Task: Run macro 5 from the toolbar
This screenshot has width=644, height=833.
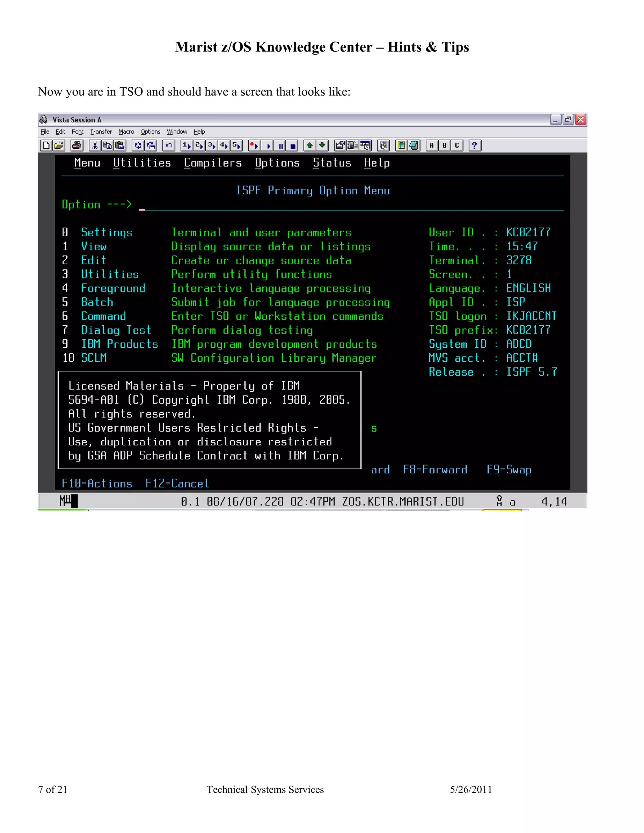Action: pyautogui.click(x=236, y=145)
